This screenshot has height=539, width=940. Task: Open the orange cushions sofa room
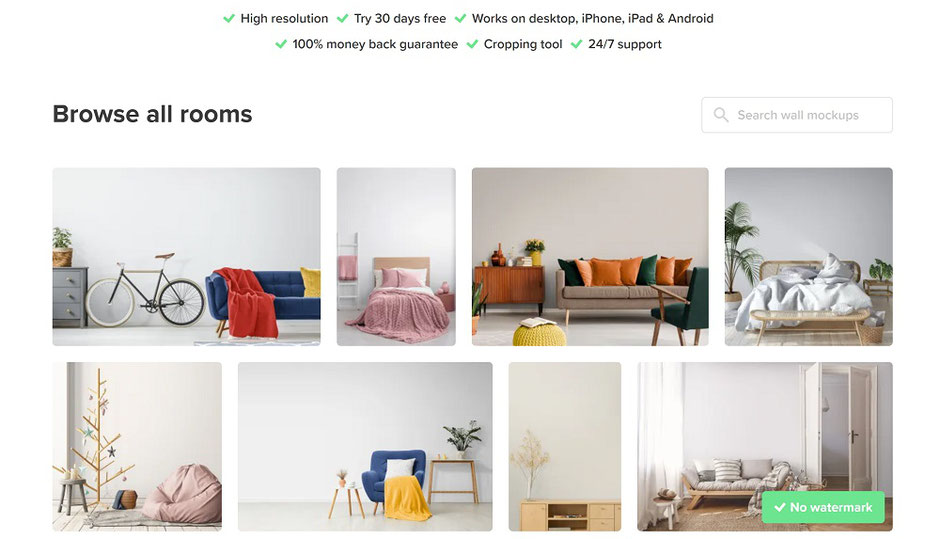[x=590, y=257]
